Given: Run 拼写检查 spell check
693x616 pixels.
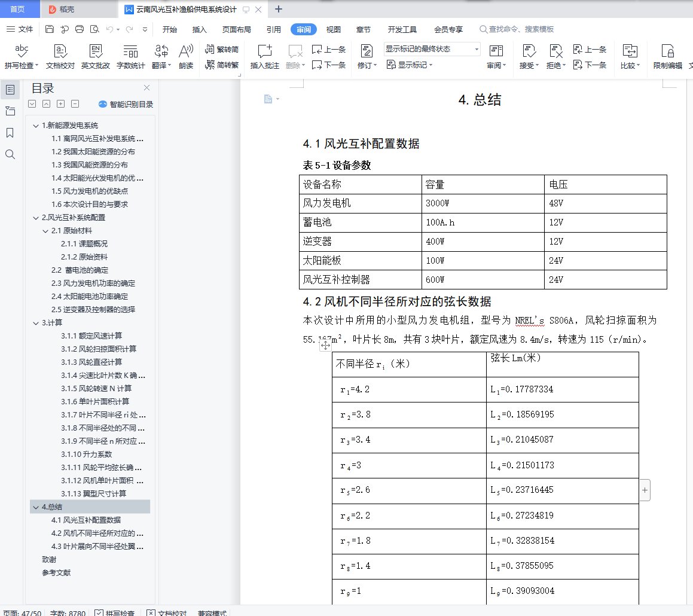Looking at the screenshot, I should coord(21,57).
